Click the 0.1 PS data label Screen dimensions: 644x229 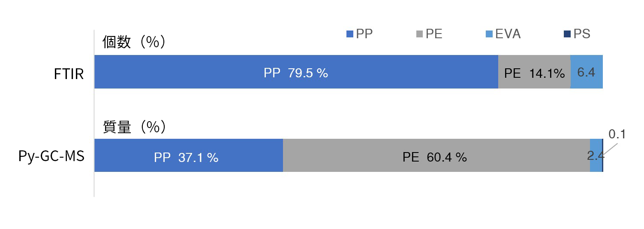click(617, 134)
